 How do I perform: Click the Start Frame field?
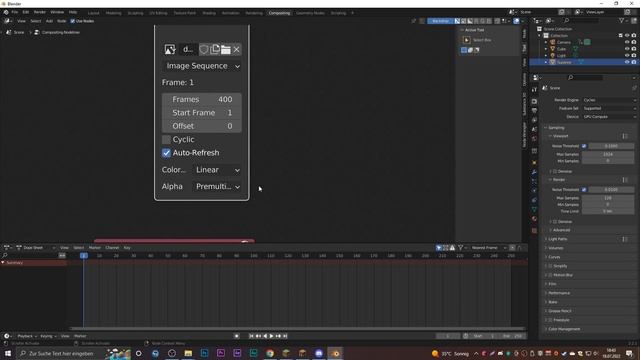[202, 113]
